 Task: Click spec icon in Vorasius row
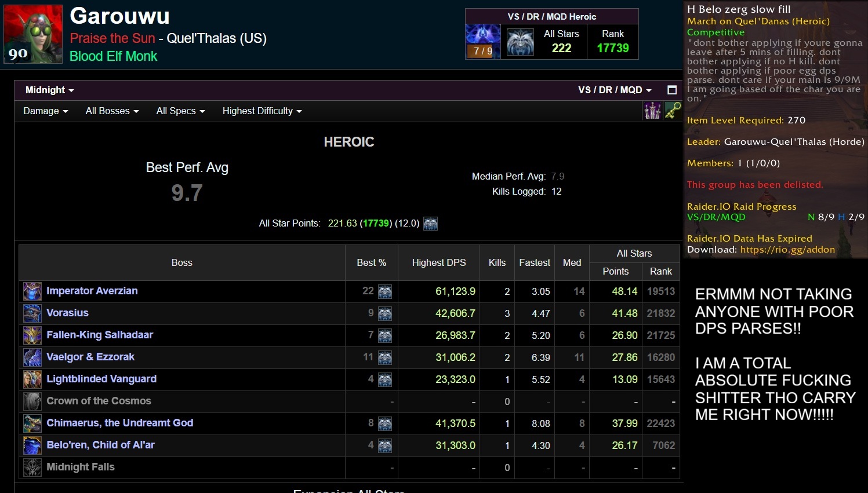[x=385, y=314]
